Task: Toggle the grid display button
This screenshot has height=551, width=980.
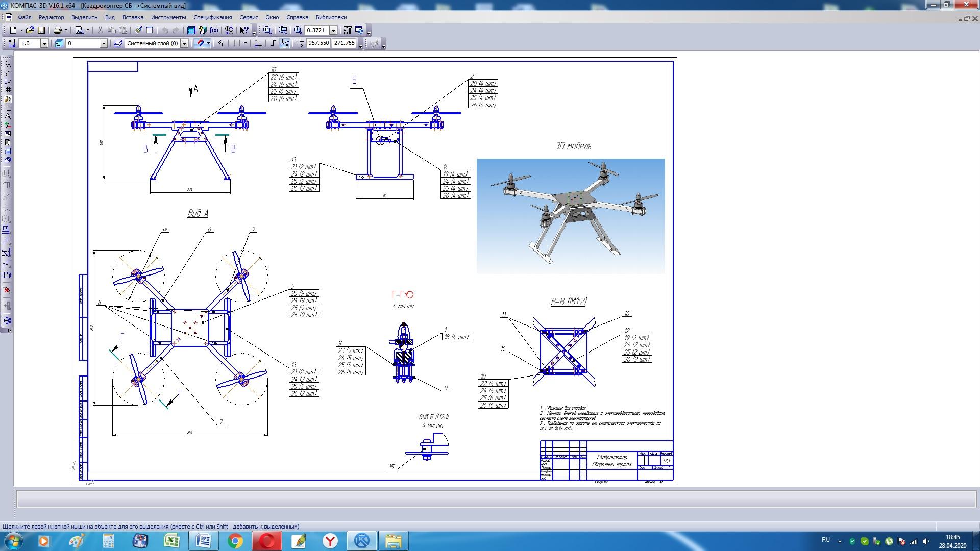Action: click(237, 43)
